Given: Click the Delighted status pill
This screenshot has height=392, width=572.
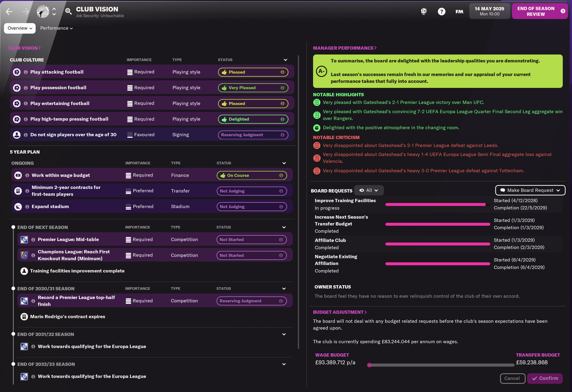Looking at the screenshot, I should pos(253,120).
